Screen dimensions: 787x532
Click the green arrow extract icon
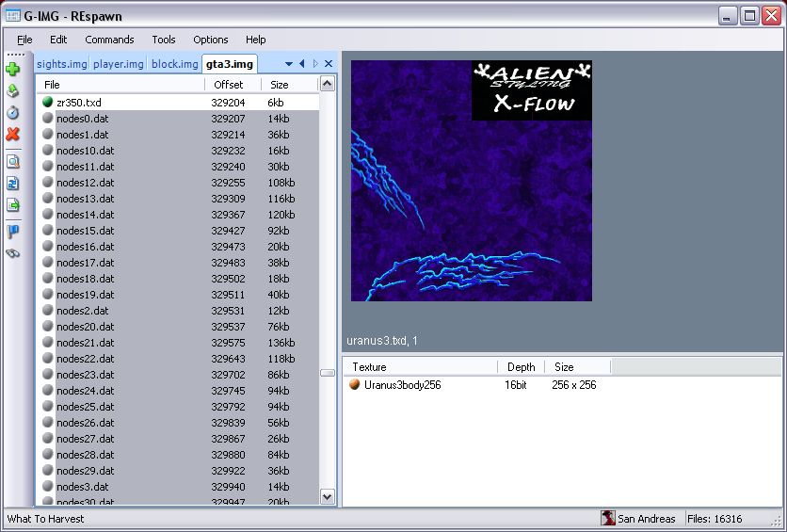[13, 90]
